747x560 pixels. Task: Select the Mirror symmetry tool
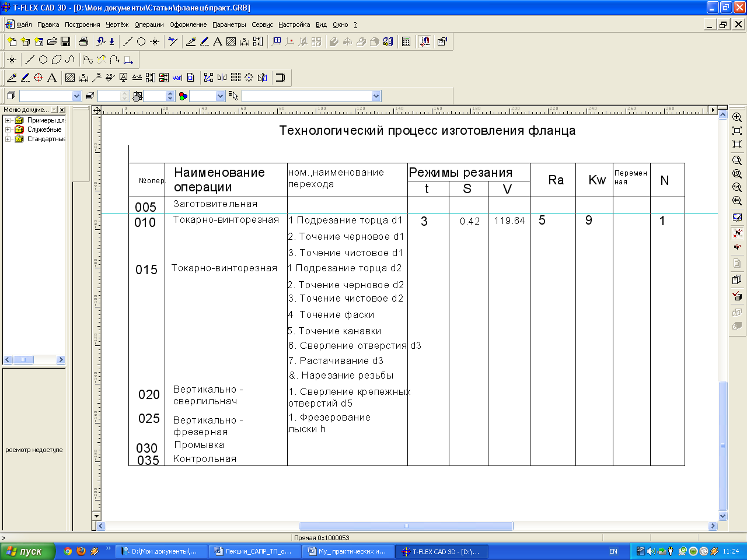click(x=222, y=78)
